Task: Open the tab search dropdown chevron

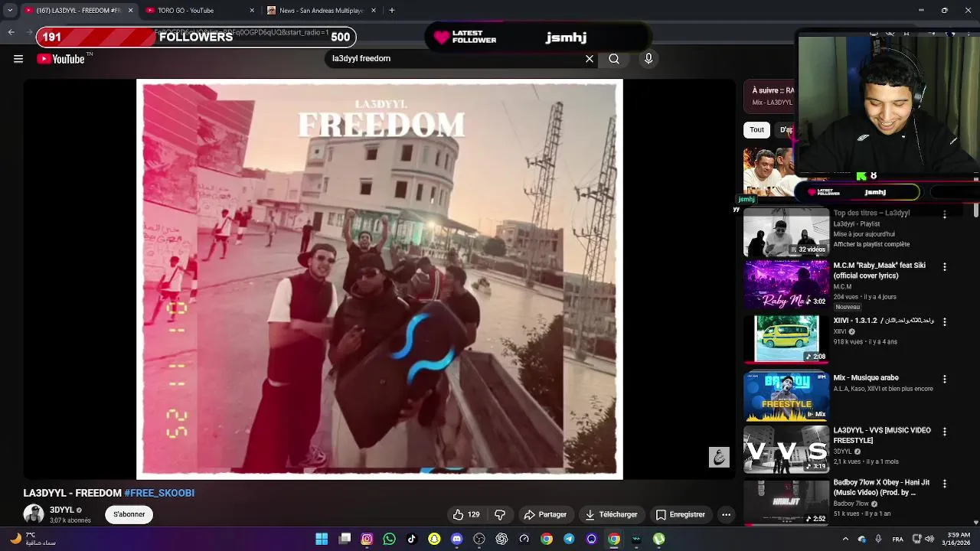Action: pos(10,11)
